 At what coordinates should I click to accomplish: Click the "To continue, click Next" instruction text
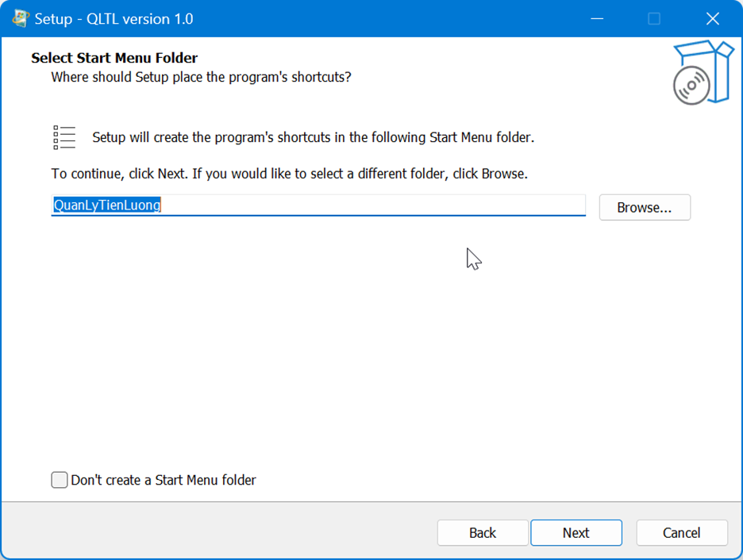289,173
